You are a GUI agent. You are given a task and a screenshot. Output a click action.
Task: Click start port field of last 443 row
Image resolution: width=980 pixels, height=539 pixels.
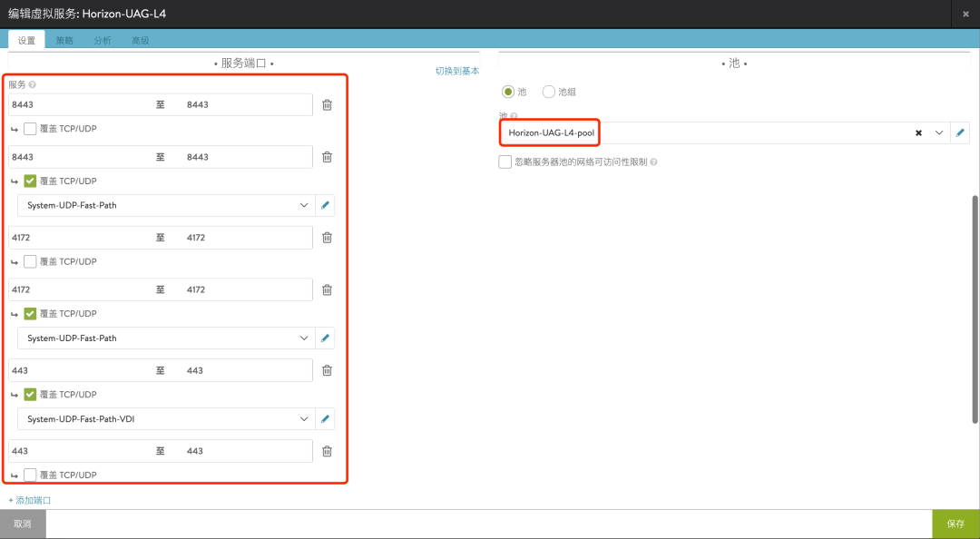point(80,451)
